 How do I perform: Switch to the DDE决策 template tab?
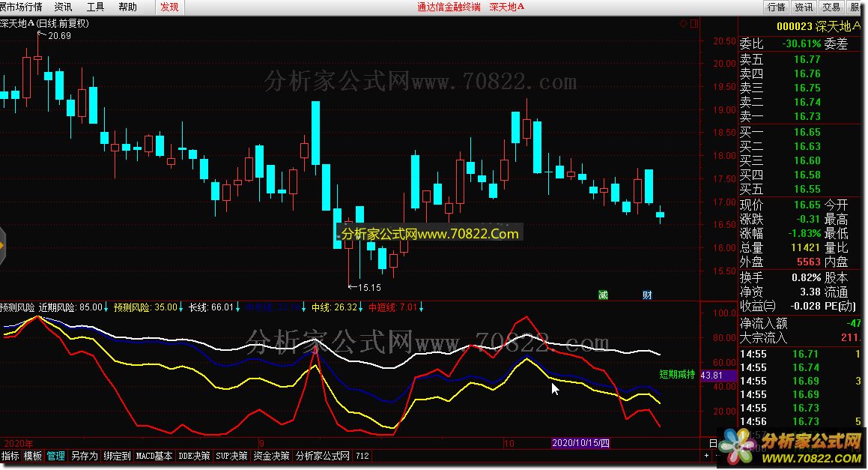(x=194, y=457)
